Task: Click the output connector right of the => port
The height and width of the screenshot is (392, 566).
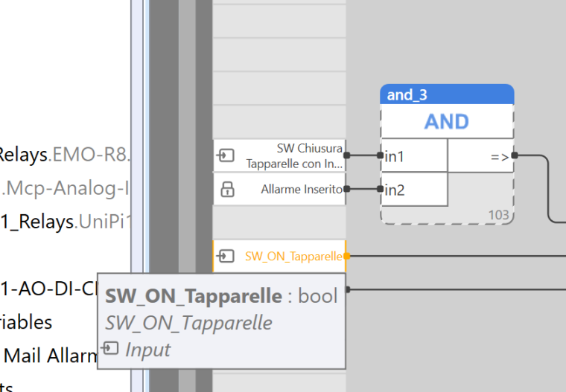Action: tap(515, 155)
